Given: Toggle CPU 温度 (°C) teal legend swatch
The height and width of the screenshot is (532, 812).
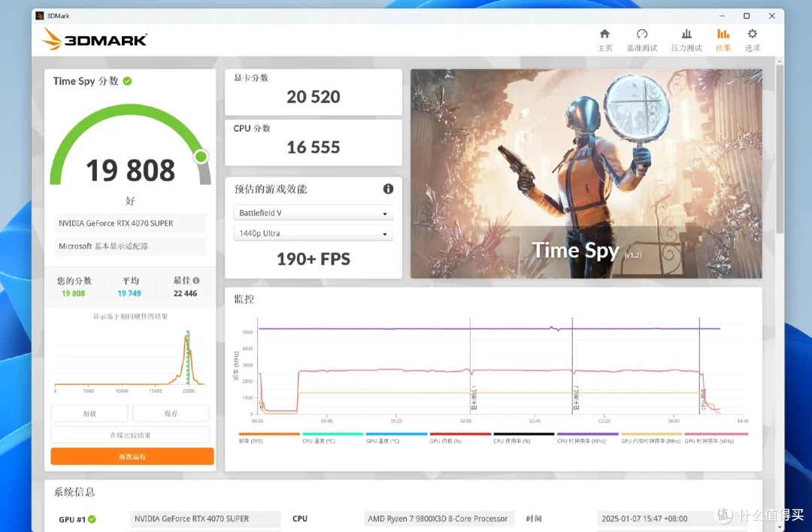Looking at the screenshot, I should (332, 434).
